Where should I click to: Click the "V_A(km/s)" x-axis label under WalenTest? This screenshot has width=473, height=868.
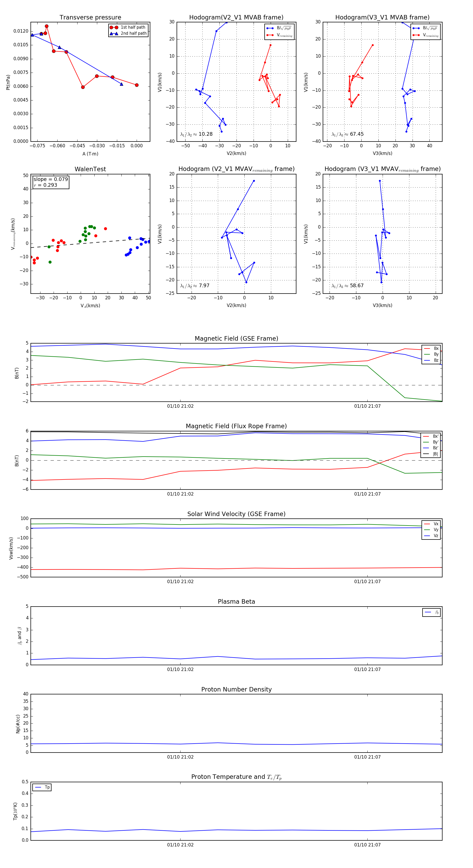point(90,306)
